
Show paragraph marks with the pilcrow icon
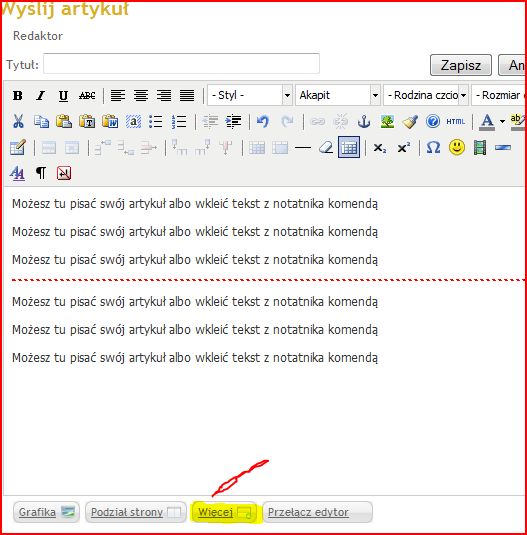[x=41, y=173]
